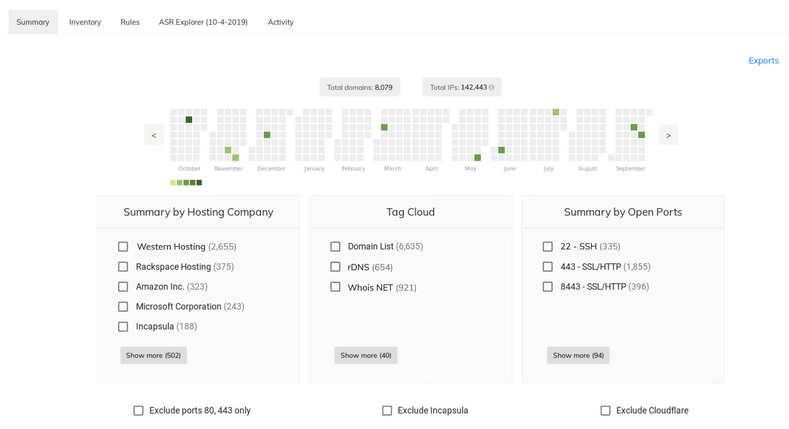Screen dimensions: 789x429
Task: Expand open ports with Show more (94)
Action: pyautogui.click(x=578, y=355)
